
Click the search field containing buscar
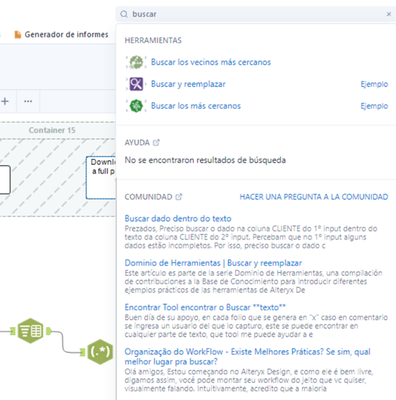coord(256,14)
